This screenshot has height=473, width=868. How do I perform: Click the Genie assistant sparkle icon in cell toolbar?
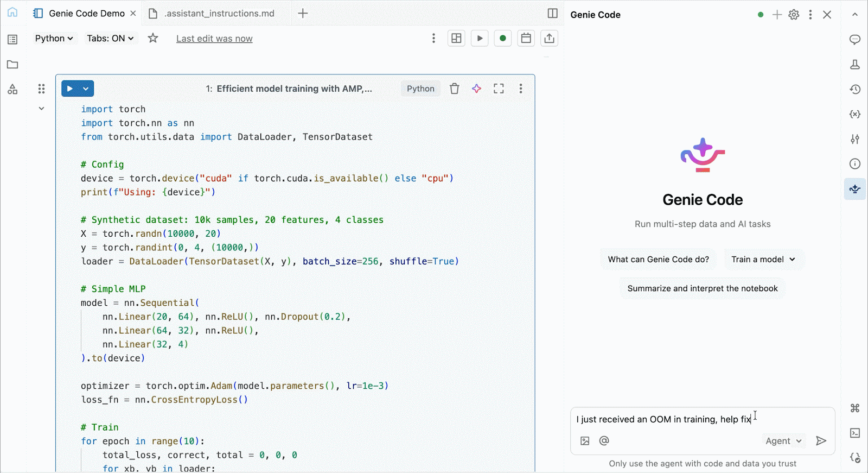(x=476, y=89)
